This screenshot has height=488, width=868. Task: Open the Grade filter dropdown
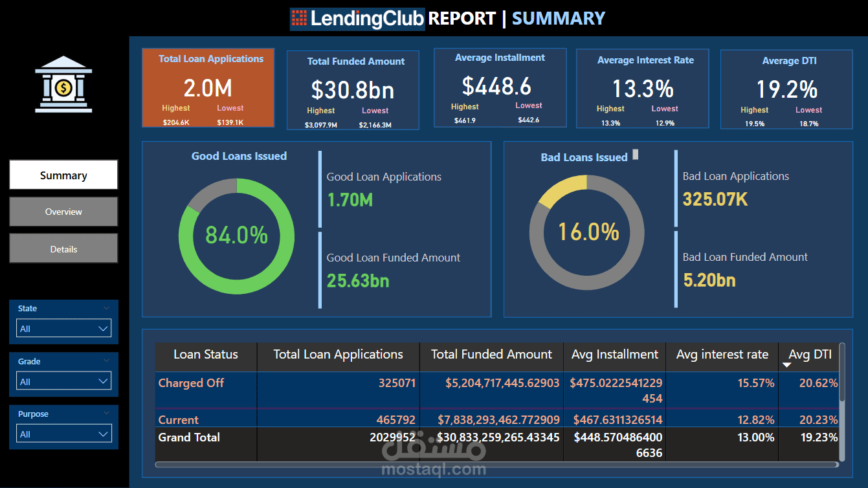(x=63, y=381)
